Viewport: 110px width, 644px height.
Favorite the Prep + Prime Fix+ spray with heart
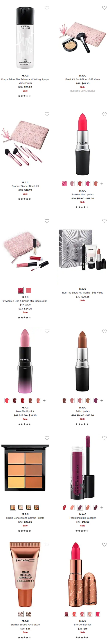(x=47, y=8)
